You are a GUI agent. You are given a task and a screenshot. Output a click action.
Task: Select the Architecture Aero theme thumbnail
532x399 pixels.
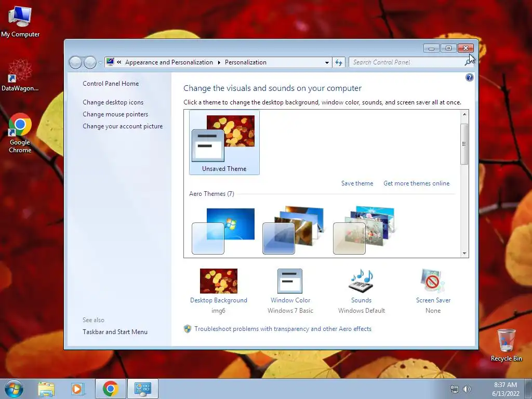(294, 231)
